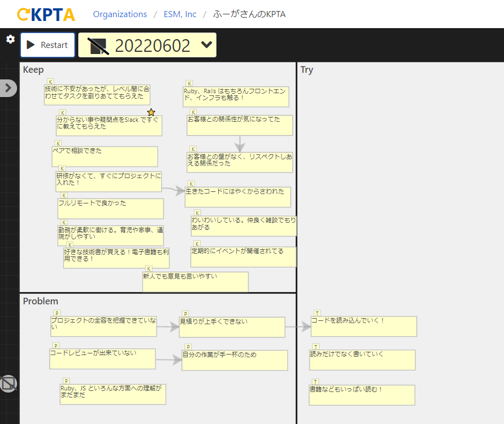Click K tag on 生きたコード note
Viewport: 504px width, 424px height.
(x=191, y=184)
